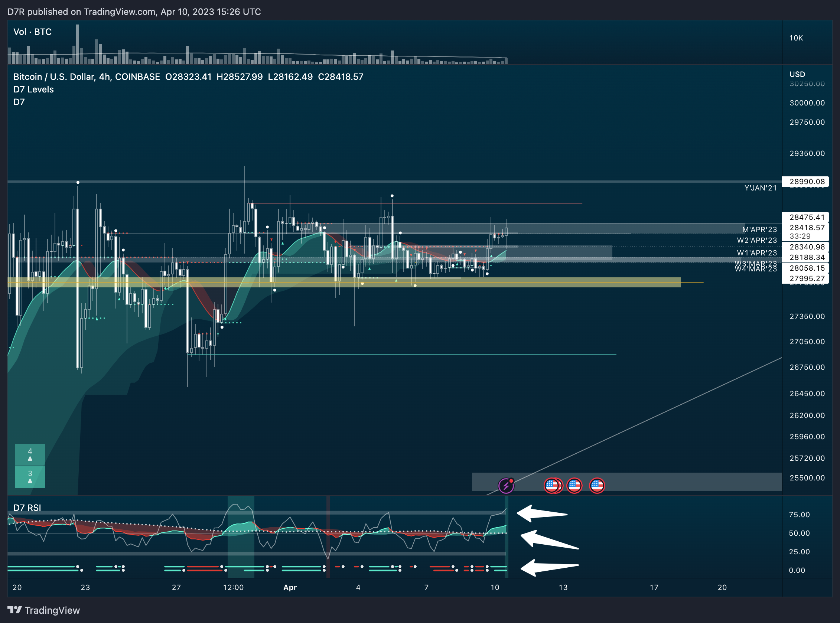Click the RSI 0.00 axis label
Screen dimensions: 840x623
pyautogui.click(x=797, y=571)
